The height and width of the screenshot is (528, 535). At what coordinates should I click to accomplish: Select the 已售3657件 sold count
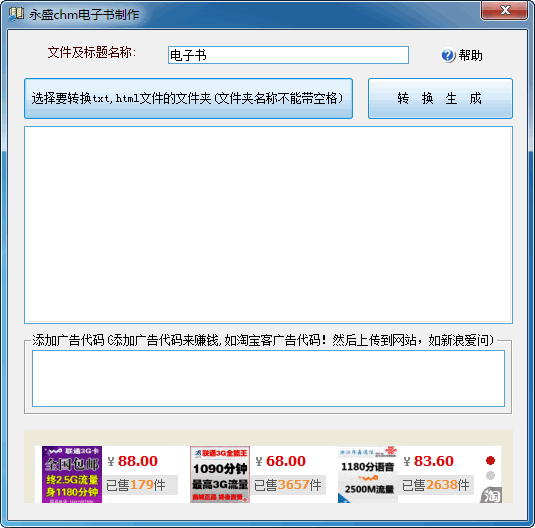click(288, 485)
